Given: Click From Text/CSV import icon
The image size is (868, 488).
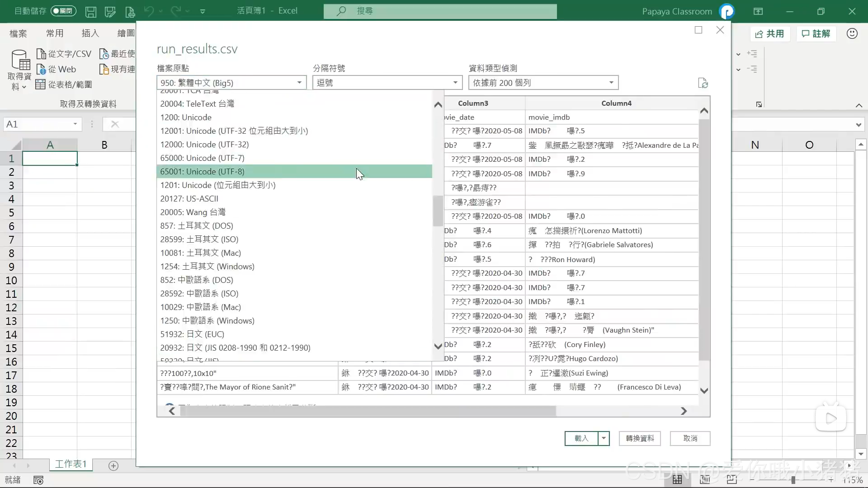Looking at the screenshot, I should (x=41, y=54).
